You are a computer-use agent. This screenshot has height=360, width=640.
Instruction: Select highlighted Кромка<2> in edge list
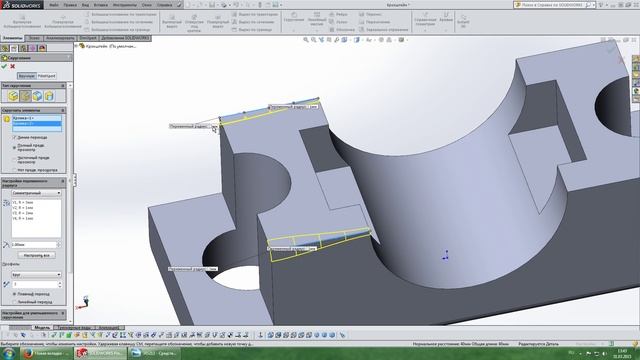pyautogui.click(x=37, y=123)
